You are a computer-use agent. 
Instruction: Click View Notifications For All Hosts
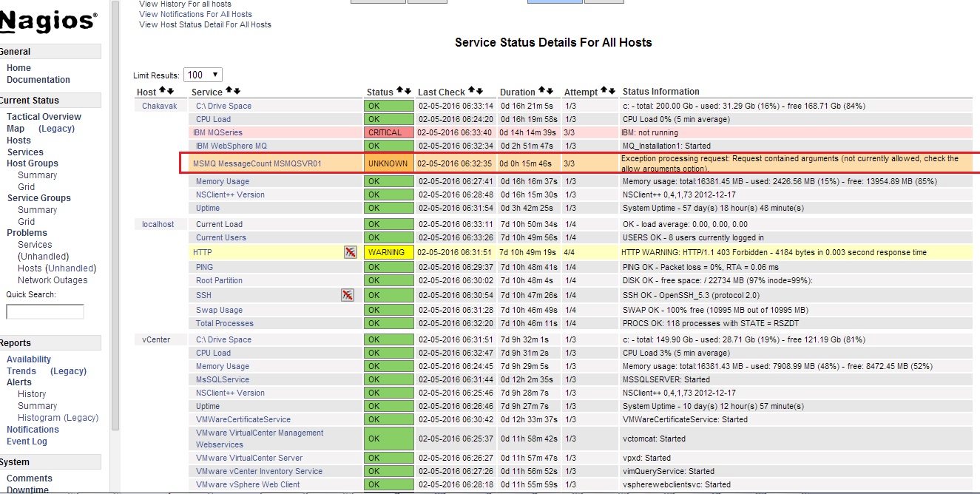pos(195,14)
